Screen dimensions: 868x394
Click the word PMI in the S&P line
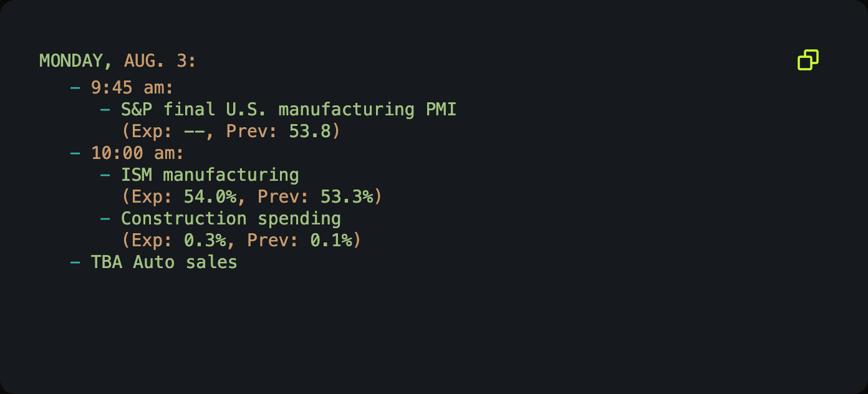(x=441, y=110)
